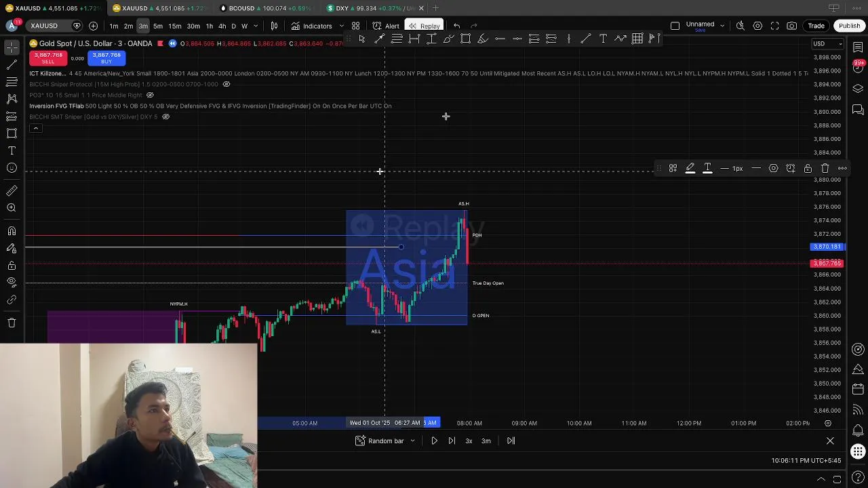Click the Trade button
The image size is (868, 488).
coord(816,26)
